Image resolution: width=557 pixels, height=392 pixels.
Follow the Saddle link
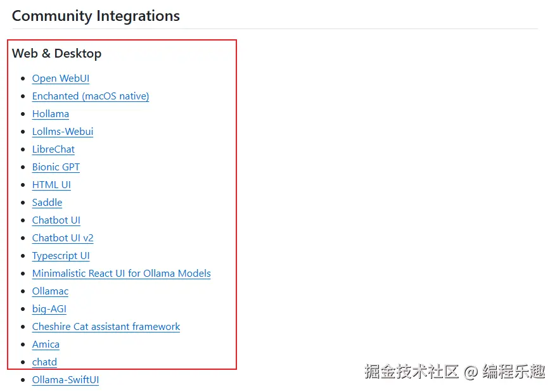point(47,203)
